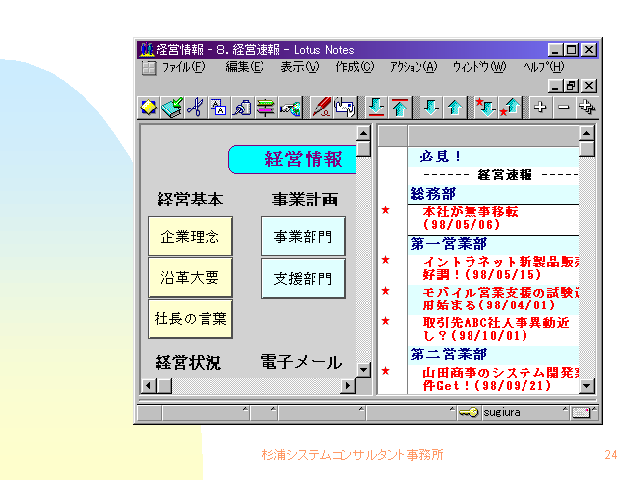
Task: Open the ファイル(F) menu
Action: click(183, 67)
